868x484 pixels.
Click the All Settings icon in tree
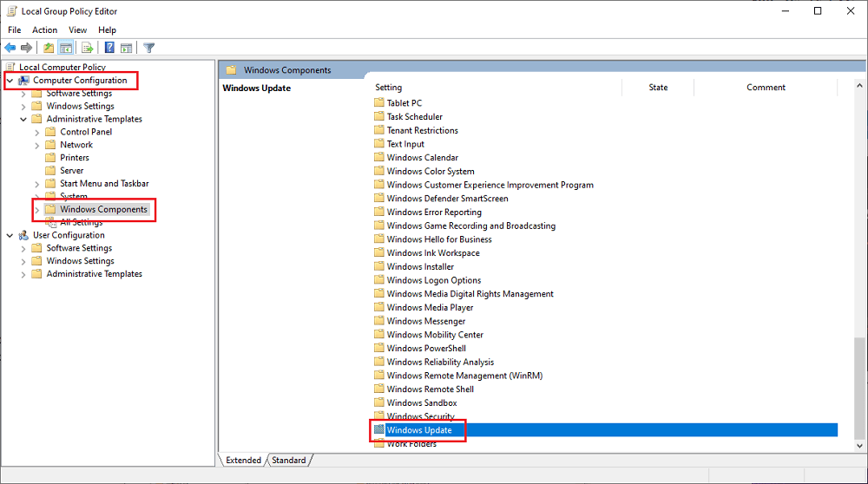pos(51,222)
